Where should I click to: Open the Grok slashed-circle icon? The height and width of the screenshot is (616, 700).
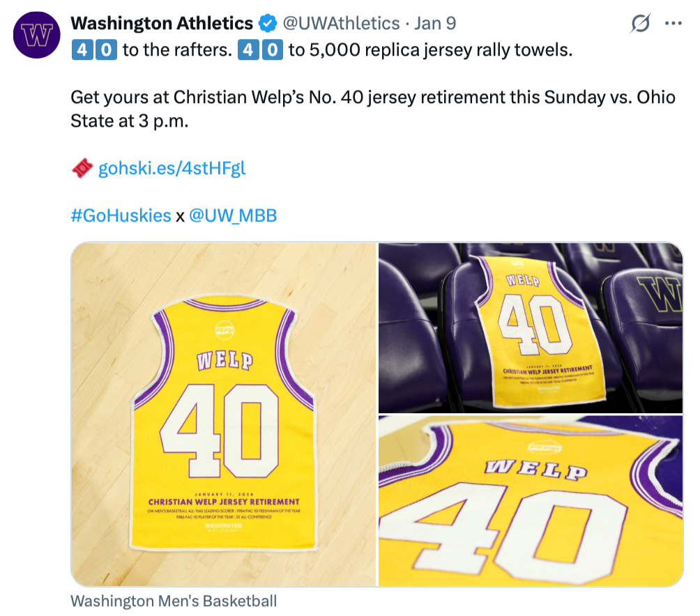(x=640, y=24)
